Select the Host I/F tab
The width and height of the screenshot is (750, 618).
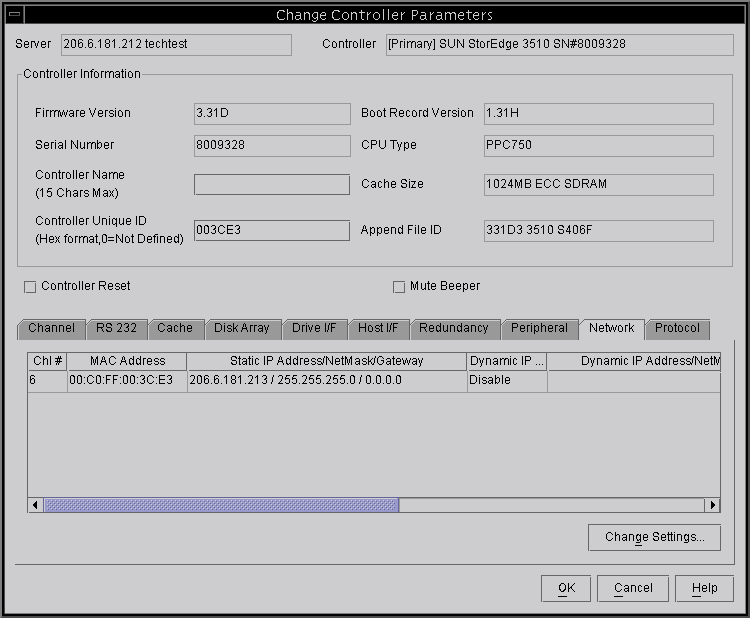click(x=378, y=329)
